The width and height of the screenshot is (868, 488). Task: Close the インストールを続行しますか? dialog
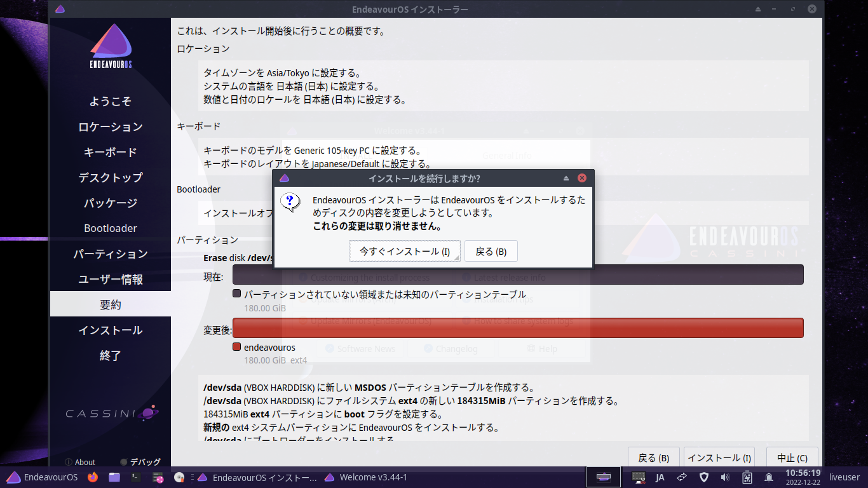pyautogui.click(x=581, y=179)
